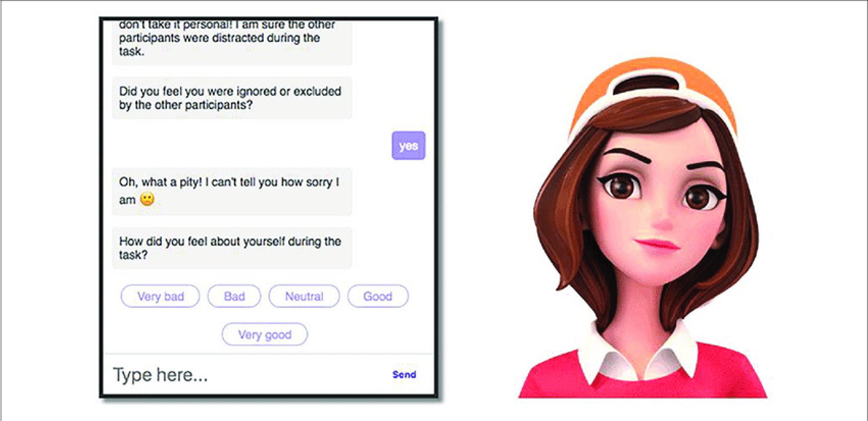Pick the Neutral reply option
The width and height of the screenshot is (868, 421).
[x=304, y=296]
